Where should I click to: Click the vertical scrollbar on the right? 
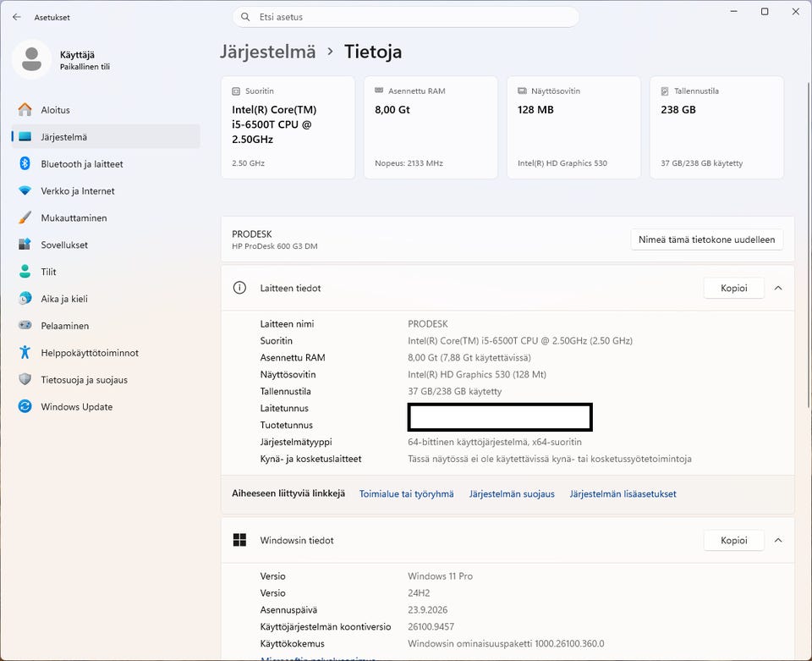click(x=809, y=244)
